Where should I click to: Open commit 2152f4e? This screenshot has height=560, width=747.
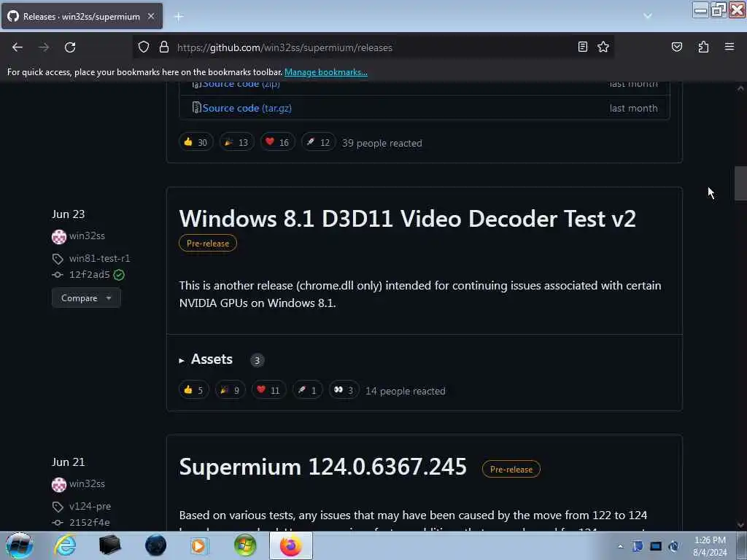coord(89,522)
